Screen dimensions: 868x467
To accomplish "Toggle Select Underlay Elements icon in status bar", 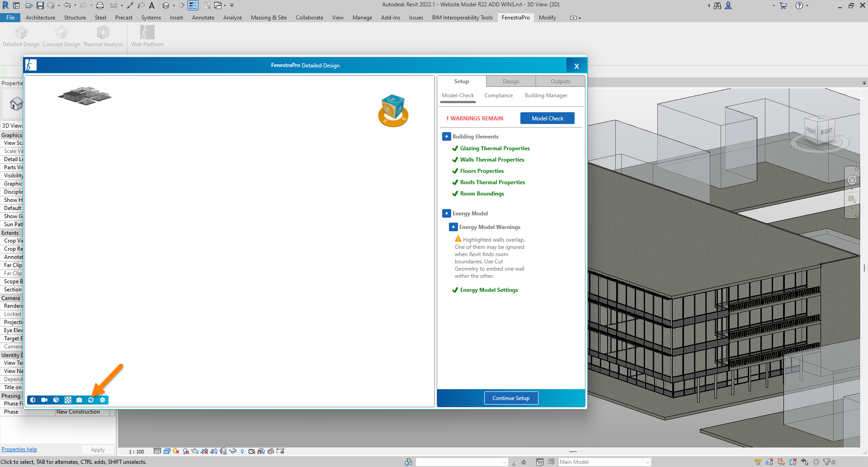I will [x=769, y=462].
